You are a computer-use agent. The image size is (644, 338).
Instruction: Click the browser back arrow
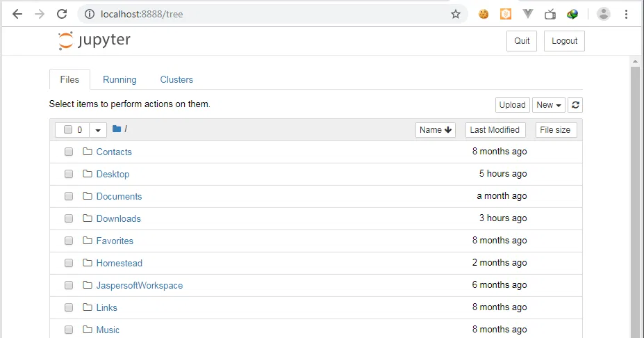coord(17,14)
